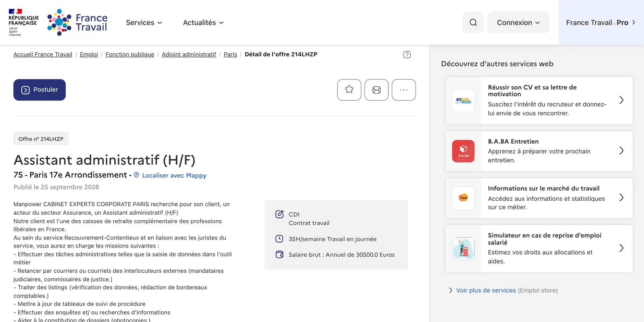Click the République Française emblem

(x=23, y=22)
